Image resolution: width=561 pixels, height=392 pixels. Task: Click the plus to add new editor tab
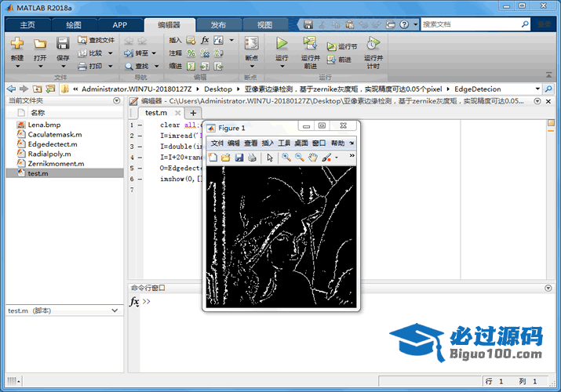pos(193,113)
